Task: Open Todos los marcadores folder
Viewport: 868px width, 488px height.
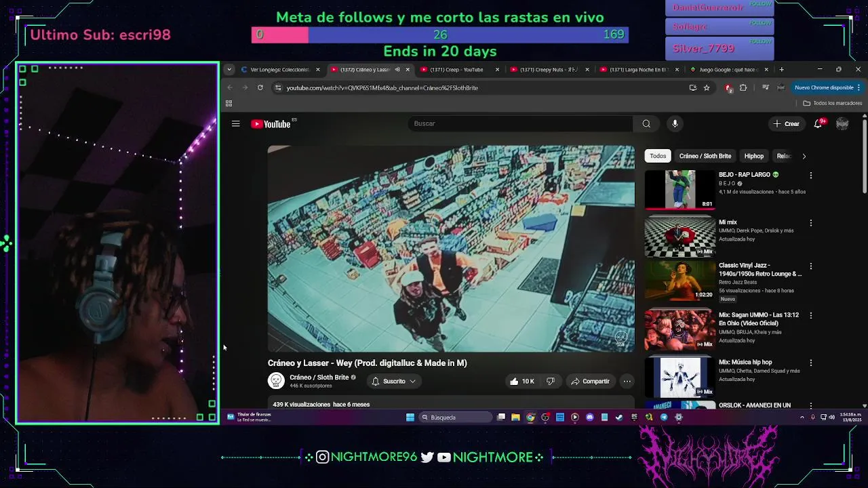Action: tap(833, 103)
